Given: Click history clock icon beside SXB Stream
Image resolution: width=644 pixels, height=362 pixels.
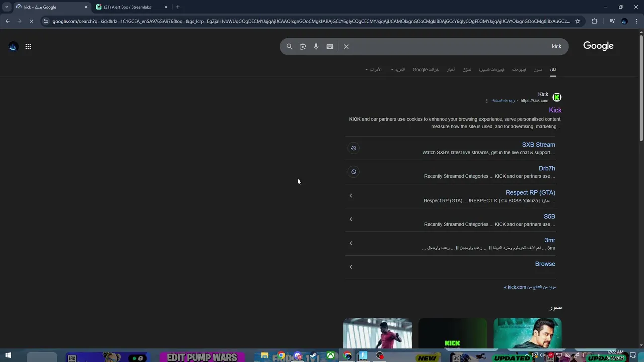Looking at the screenshot, I should pyautogui.click(x=353, y=148).
